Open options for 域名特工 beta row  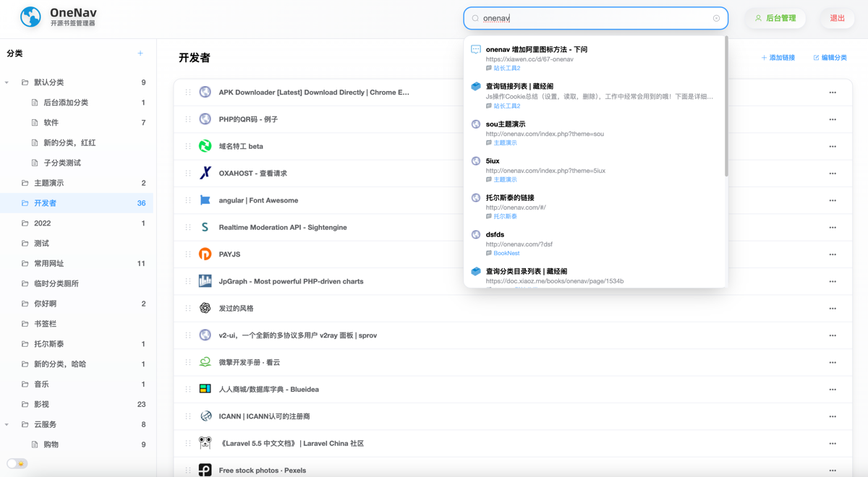point(833,147)
